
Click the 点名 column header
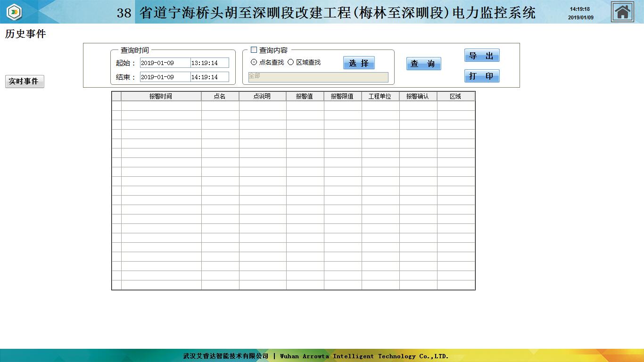tap(220, 96)
